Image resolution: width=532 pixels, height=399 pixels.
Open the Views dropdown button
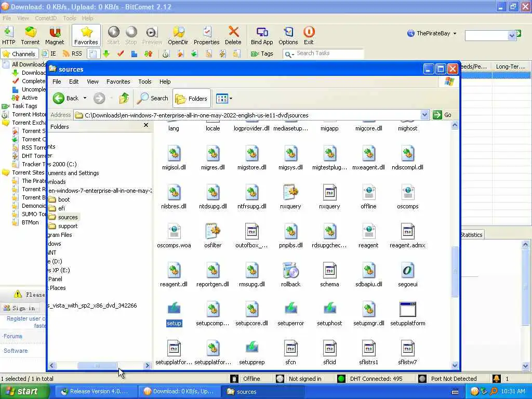(224, 98)
